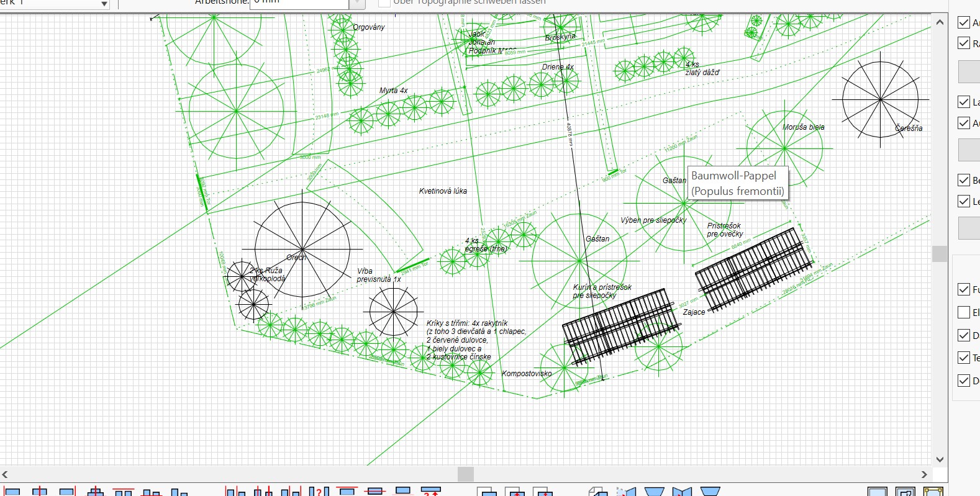
Task: Click the align right edges icon
Action: pyautogui.click(x=67, y=492)
